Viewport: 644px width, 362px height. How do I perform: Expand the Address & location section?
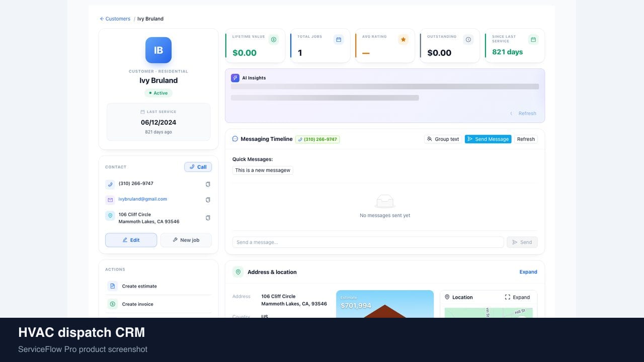click(x=528, y=272)
